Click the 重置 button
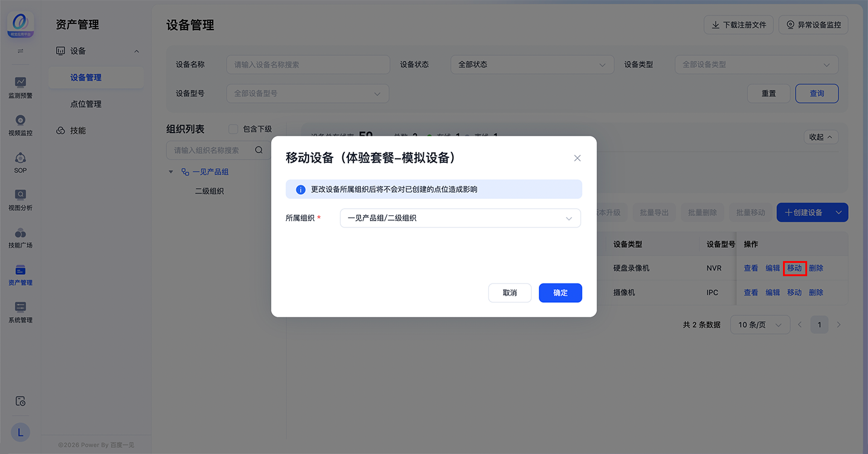 (x=769, y=93)
